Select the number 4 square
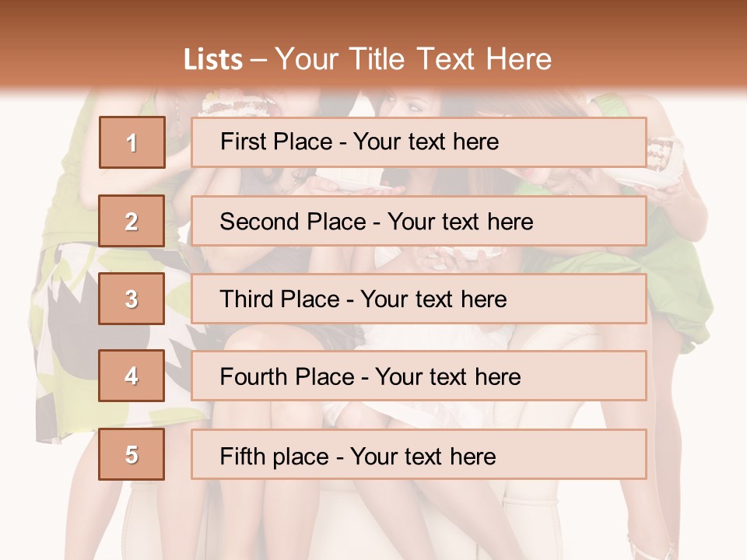747x560 pixels. tap(132, 376)
